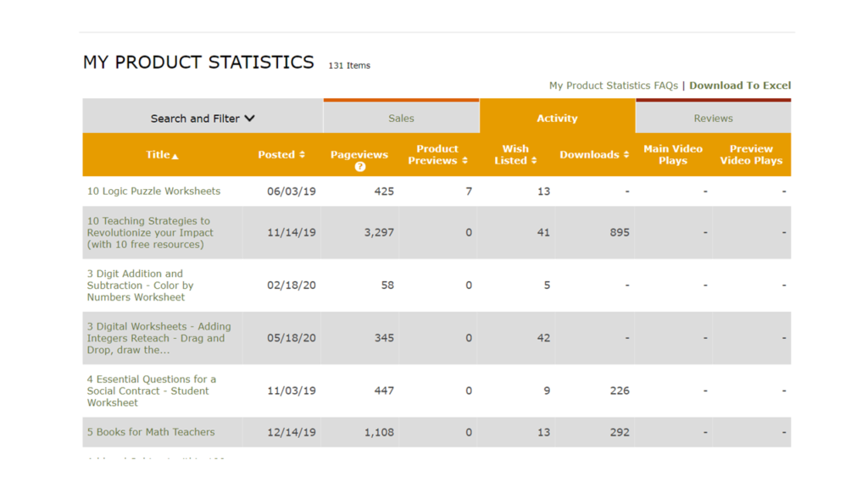Click the Pageviews help question mark icon
Viewport: 868px width, 488px height.
coord(359,167)
